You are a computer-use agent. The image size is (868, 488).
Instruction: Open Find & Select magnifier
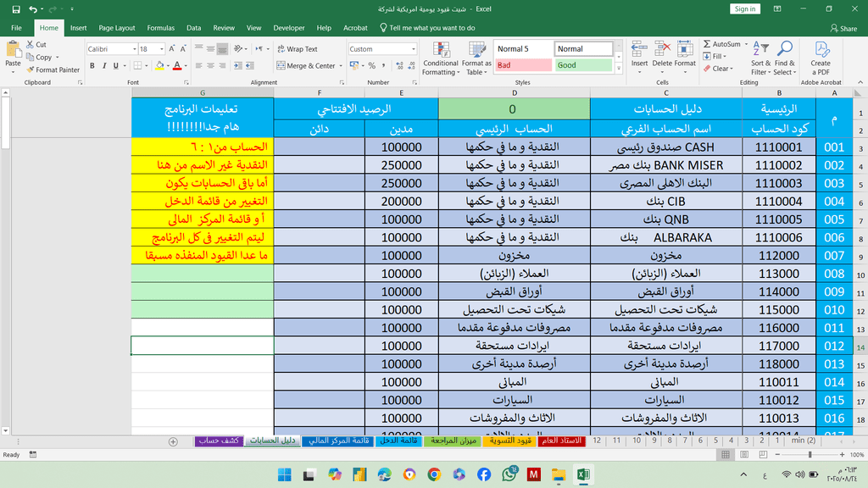click(x=784, y=58)
